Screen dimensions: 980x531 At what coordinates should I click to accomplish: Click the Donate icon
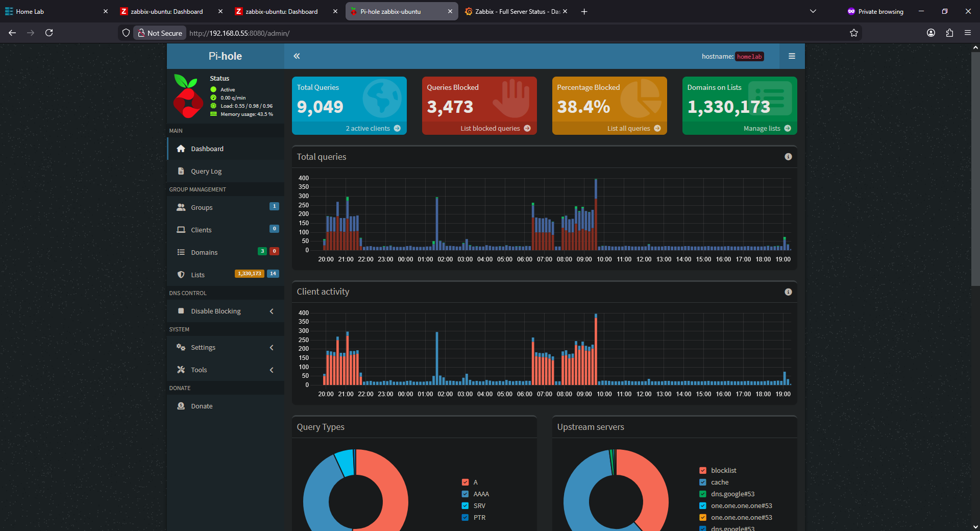coord(181,406)
